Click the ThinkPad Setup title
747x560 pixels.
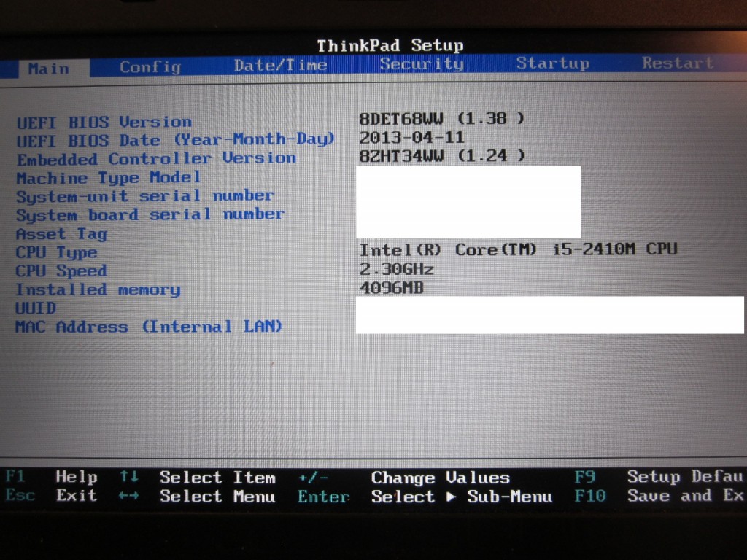[390, 46]
